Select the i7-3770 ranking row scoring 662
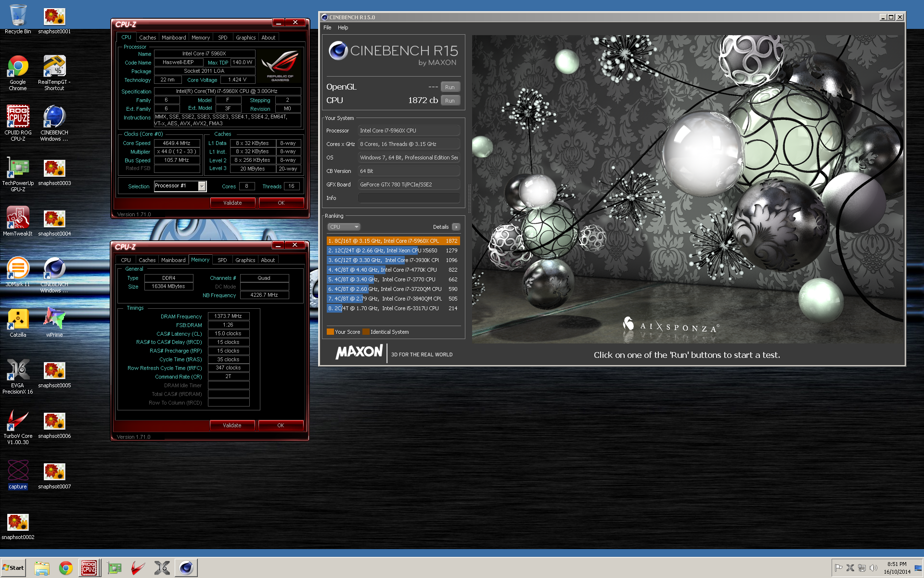Viewport: 924px width, 578px height. 393,279
